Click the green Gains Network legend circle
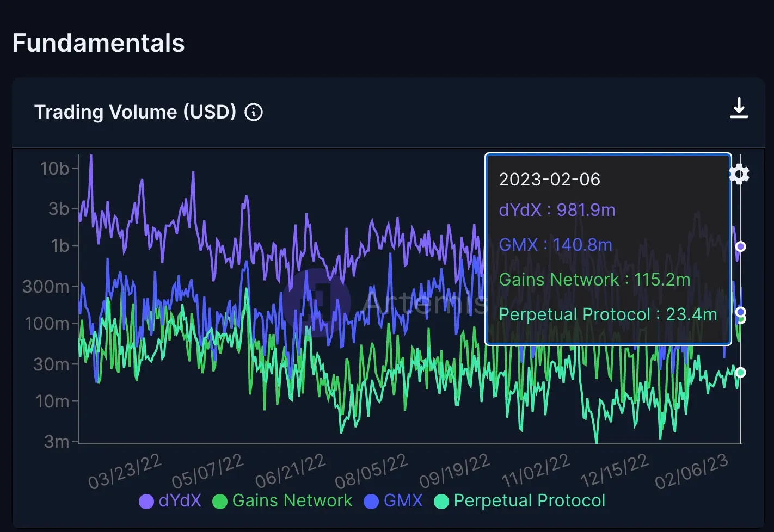Viewport: 774px width, 532px height. click(x=220, y=501)
